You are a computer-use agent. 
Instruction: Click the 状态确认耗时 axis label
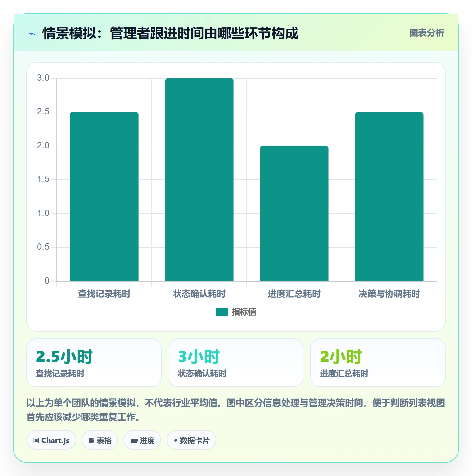point(199,294)
